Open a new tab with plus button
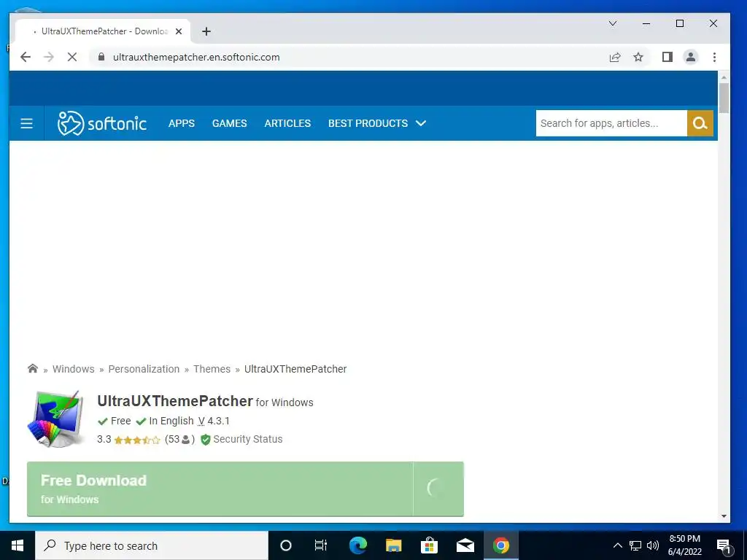 click(206, 31)
